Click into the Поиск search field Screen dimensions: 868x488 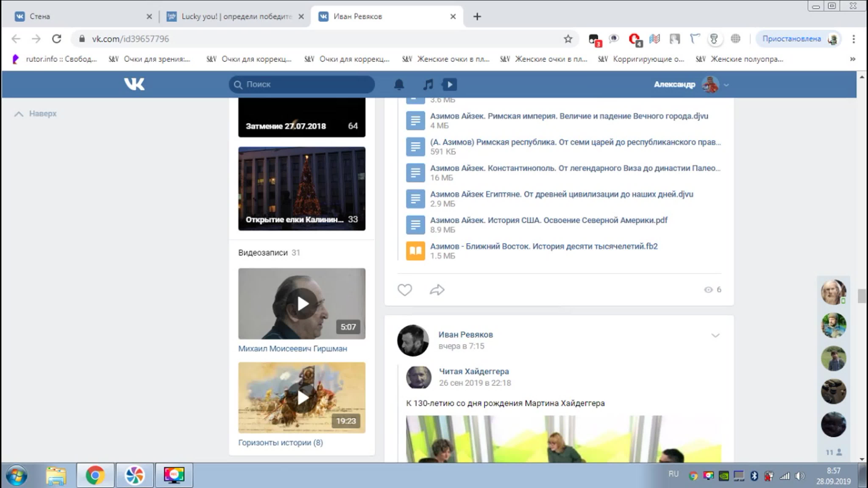(x=302, y=84)
